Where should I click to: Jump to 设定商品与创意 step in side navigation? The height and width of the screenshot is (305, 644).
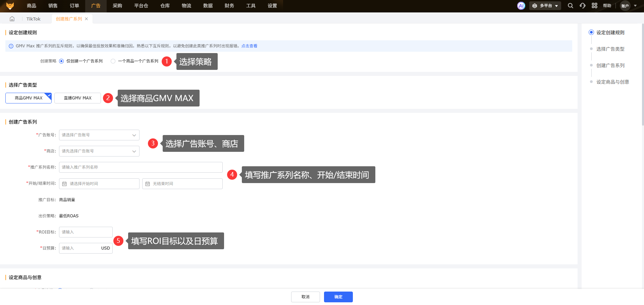612,82
